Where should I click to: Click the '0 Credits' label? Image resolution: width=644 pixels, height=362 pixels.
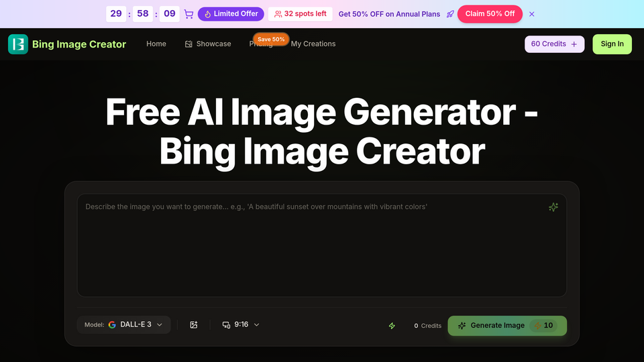(x=427, y=326)
